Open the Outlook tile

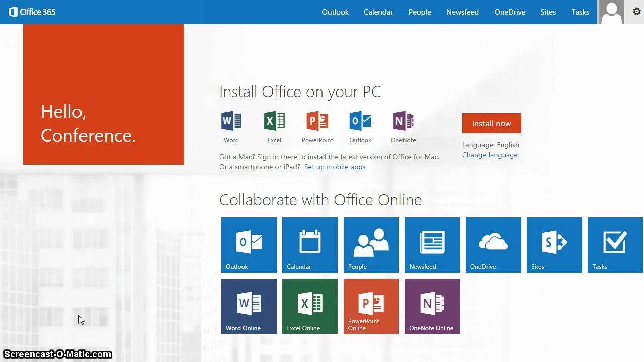pyautogui.click(x=249, y=245)
